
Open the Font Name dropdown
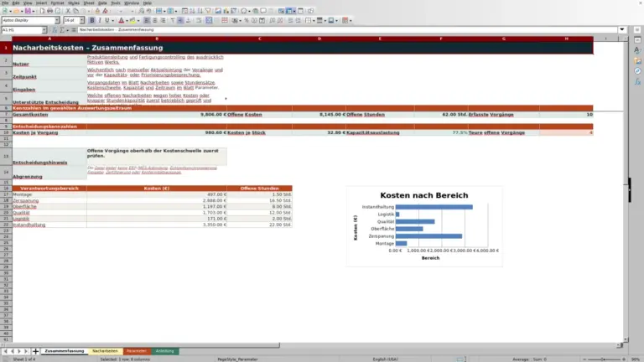(57, 20)
